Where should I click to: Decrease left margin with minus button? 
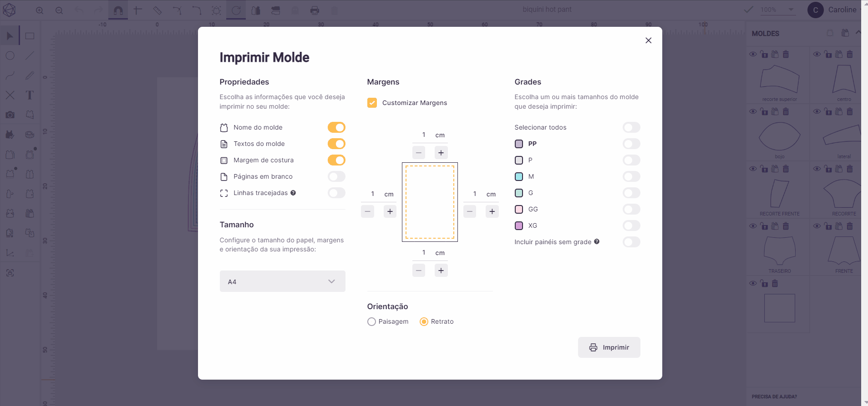[367, 211]
